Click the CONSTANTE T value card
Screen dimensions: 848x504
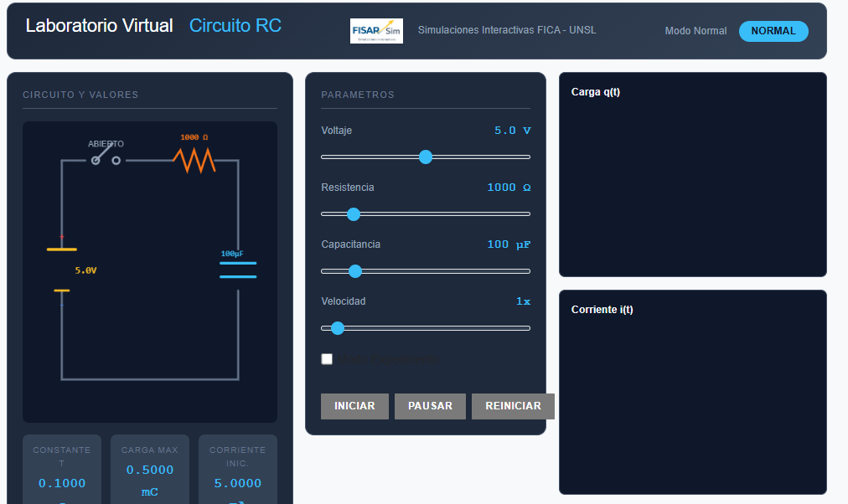coord(61,470)
